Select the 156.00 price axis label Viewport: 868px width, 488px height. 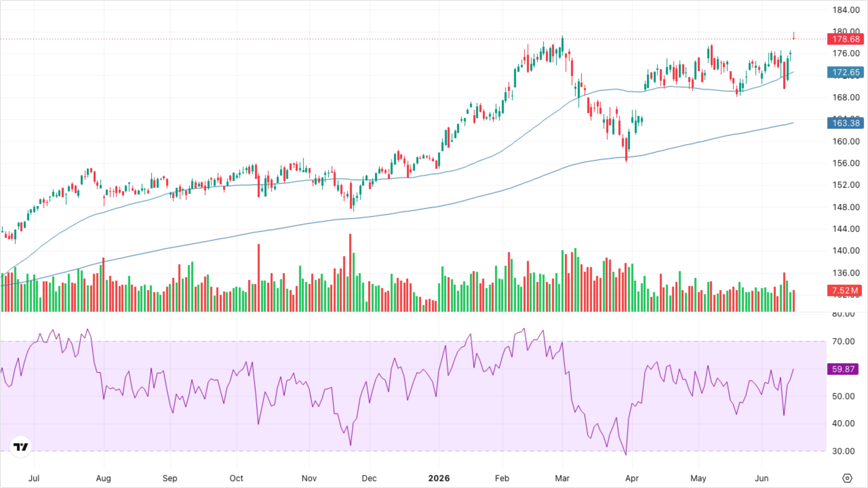pyautogui.click(x=846, y=163)
